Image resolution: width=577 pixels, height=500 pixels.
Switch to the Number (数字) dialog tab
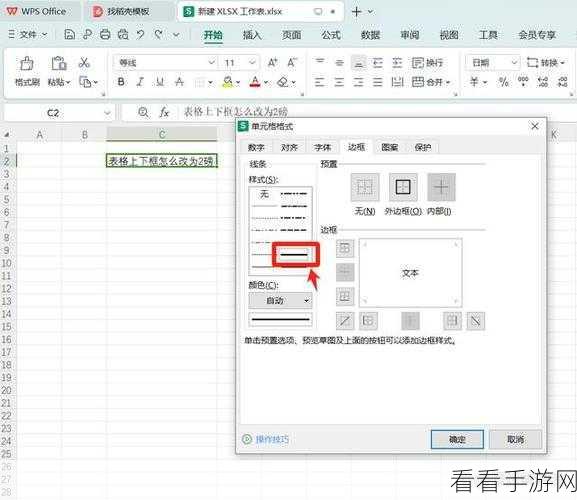pyautogui.click(x=256, y=147)
